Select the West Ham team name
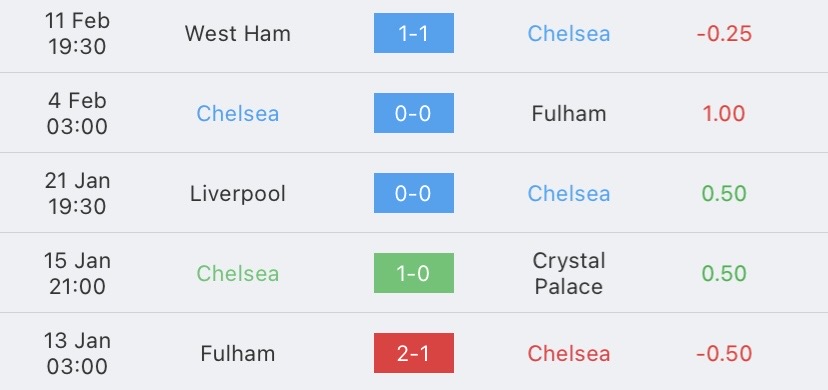This screenshot has width=828, height=390. click(x=238, y=34)
